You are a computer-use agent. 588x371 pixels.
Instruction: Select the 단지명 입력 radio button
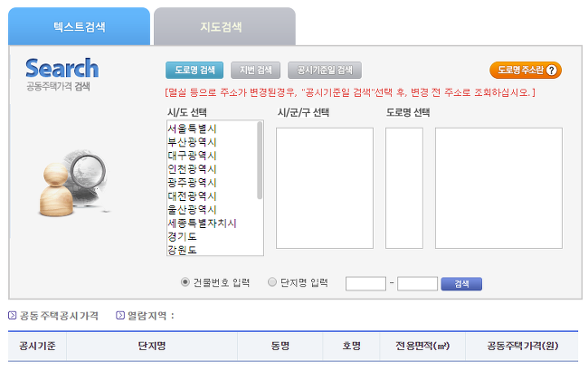click(272, 281)
